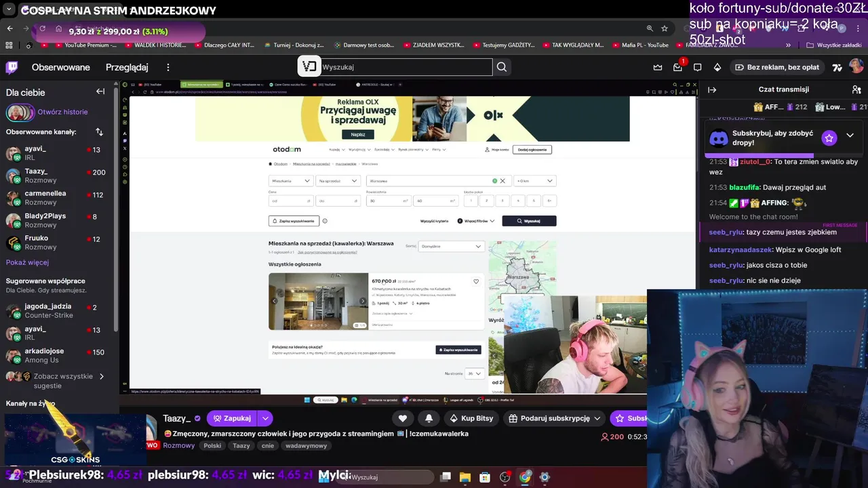
Task: Click browser back arrow
Action: pos(9,28)
